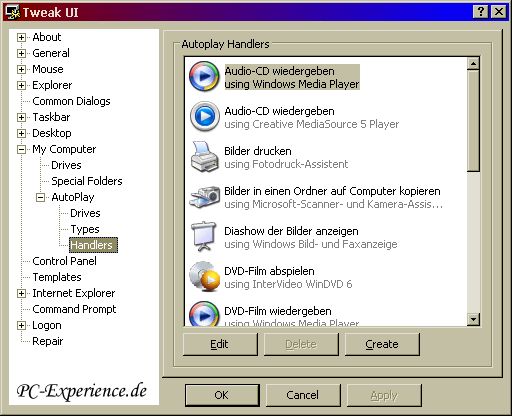Image resolution: width=512 pixels, height=416 pixels.
Task: Expand the Internet Explorer tree node
Action: (x=21, y=293)
